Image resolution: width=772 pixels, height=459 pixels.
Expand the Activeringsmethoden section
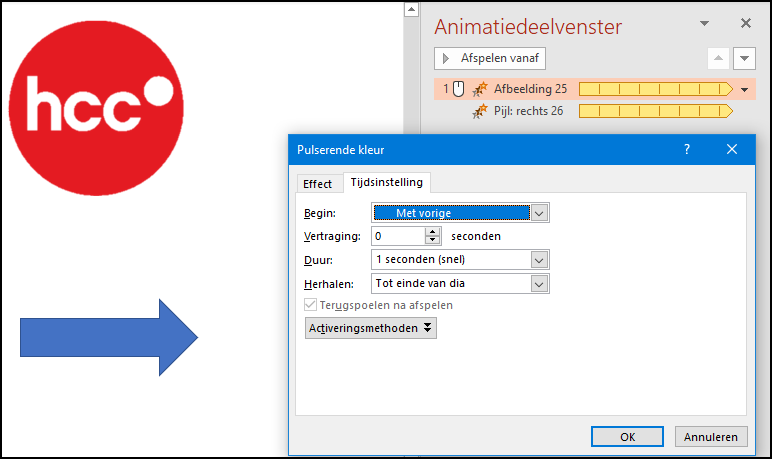tap(371, 328)
